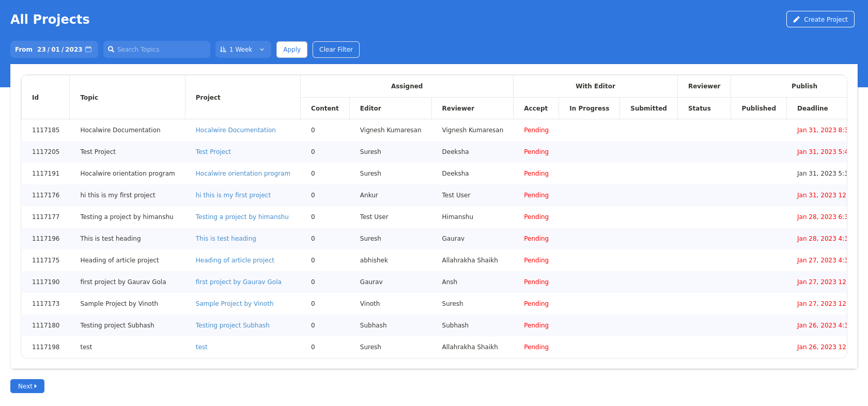Open the hi this is my first project link

(233, 195)
